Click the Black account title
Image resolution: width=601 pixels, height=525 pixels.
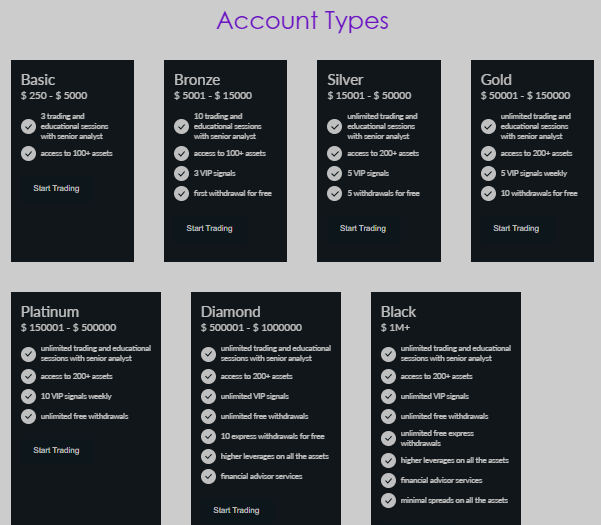tap(399, 311)
